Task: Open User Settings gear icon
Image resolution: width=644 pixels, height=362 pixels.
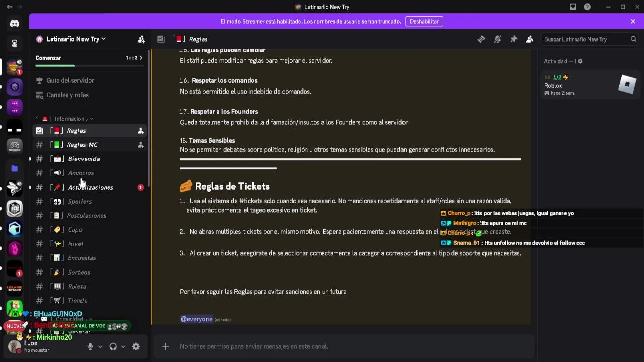Action: click(x=136, y=346)
